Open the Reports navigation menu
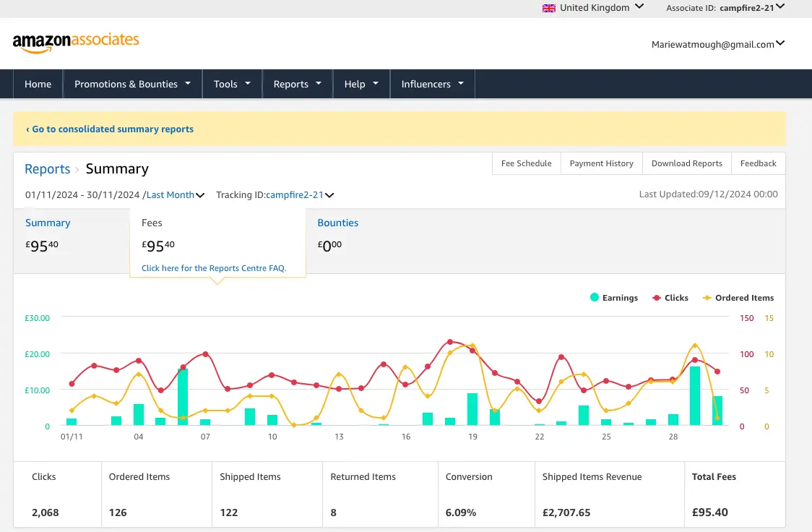 click(x=297, y=84)
